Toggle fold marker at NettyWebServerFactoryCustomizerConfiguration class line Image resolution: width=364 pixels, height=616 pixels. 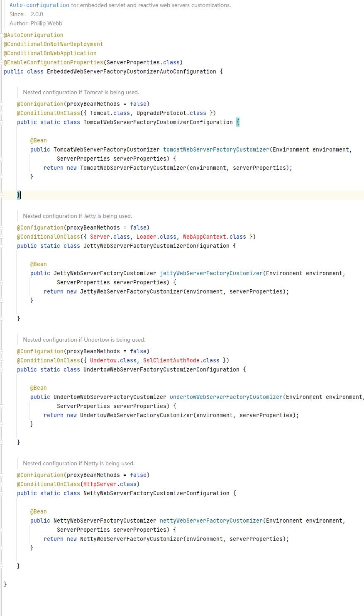pyautogui.click(x=2, y=494)
